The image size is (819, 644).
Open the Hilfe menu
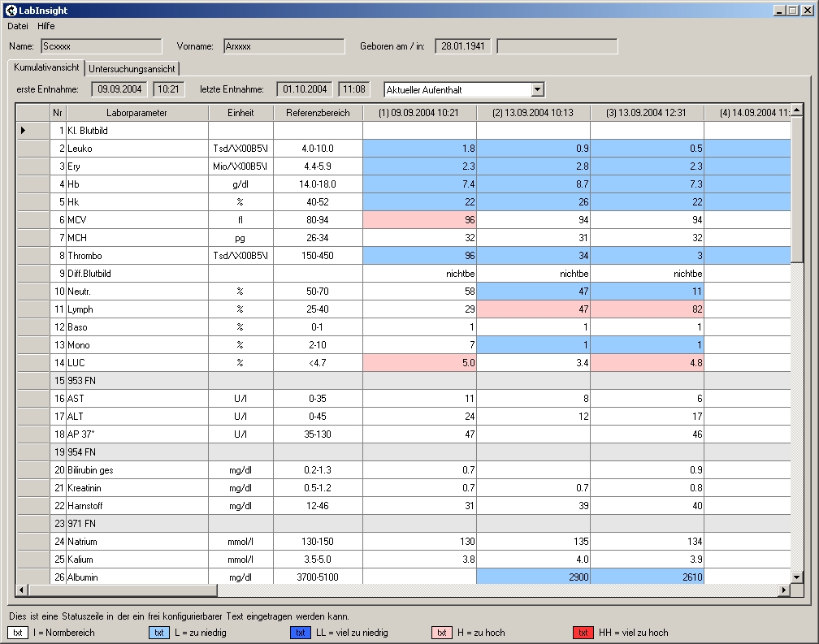pyautogui.click(x=46, y=26)
